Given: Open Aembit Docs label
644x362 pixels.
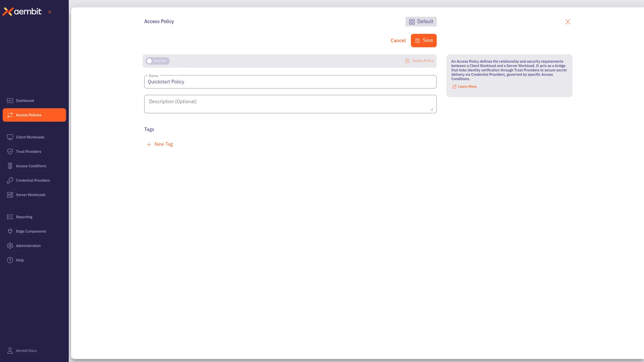Looking at the screenshot, I should pyautogui.click(x=26, y=351).
